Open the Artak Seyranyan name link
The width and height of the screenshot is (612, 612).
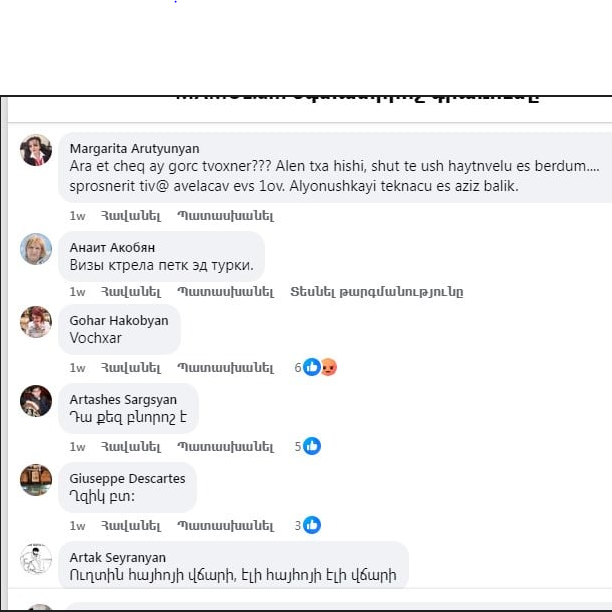click(117, 557)
